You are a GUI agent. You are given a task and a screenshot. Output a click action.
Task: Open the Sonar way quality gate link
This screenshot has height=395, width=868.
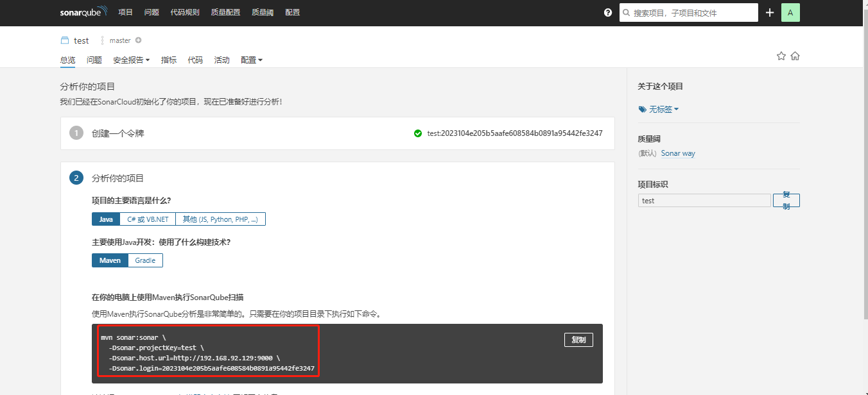coord(678,153)
